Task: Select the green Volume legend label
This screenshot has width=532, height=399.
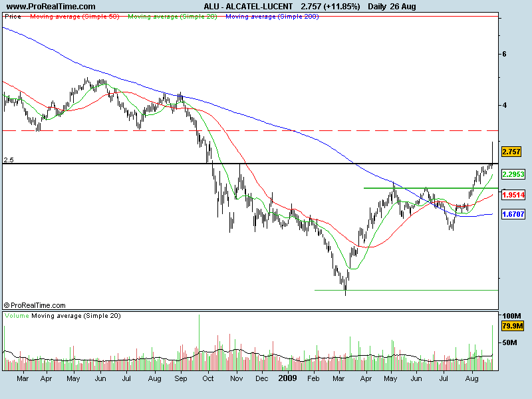Action: 17,316
